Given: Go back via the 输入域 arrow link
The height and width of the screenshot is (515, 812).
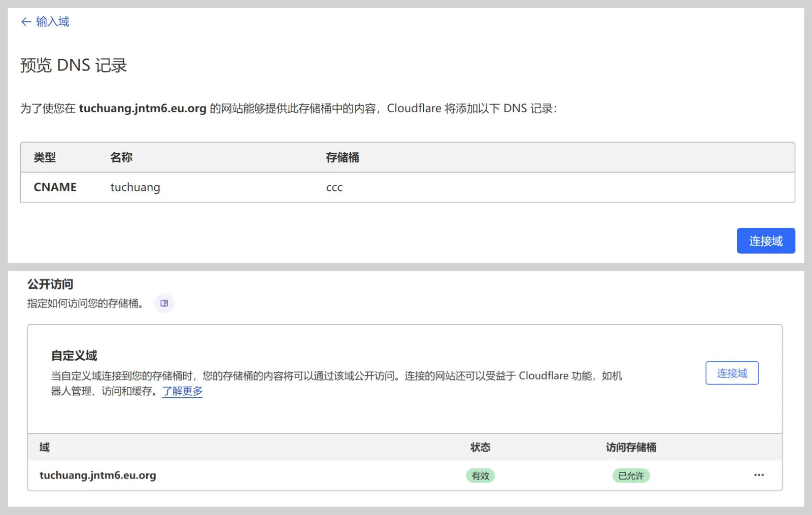Looking at the screenshot, I should (x=45, y=22).
